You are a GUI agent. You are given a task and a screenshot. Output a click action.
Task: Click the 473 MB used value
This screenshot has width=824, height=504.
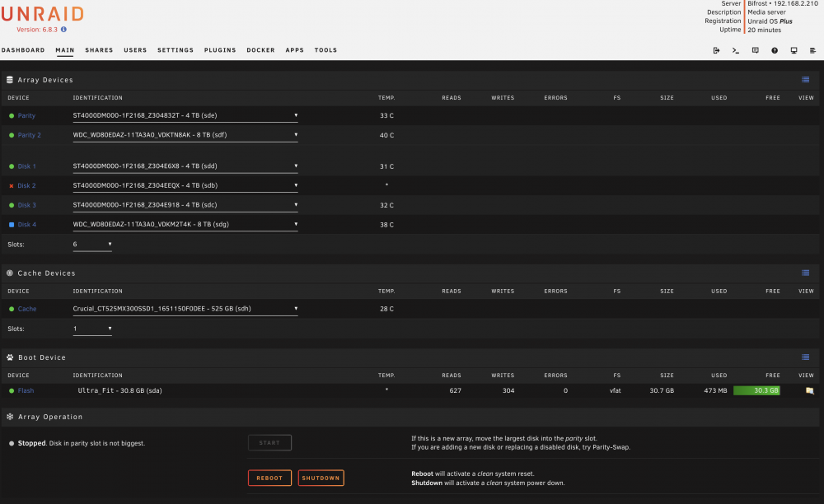(716, 390)
